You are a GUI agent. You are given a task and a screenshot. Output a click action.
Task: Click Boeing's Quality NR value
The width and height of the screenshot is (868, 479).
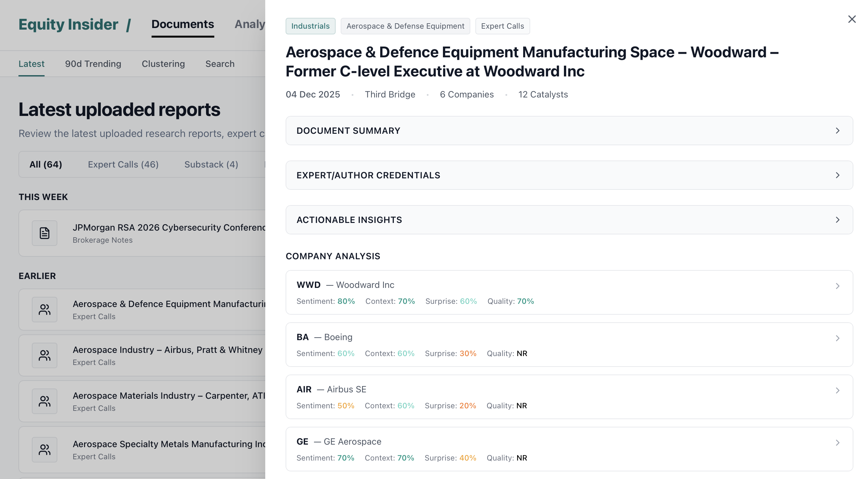(x=522, y=354)
